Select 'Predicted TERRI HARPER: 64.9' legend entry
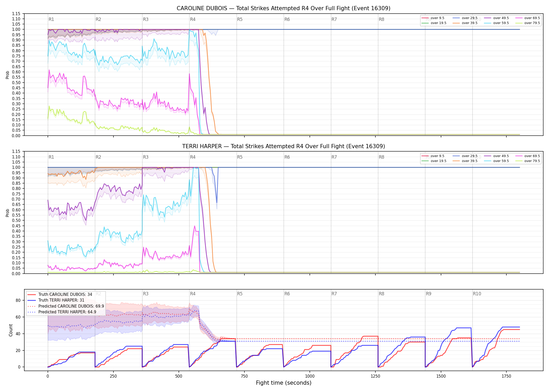The image size is (549, 392). pos(62,312)
